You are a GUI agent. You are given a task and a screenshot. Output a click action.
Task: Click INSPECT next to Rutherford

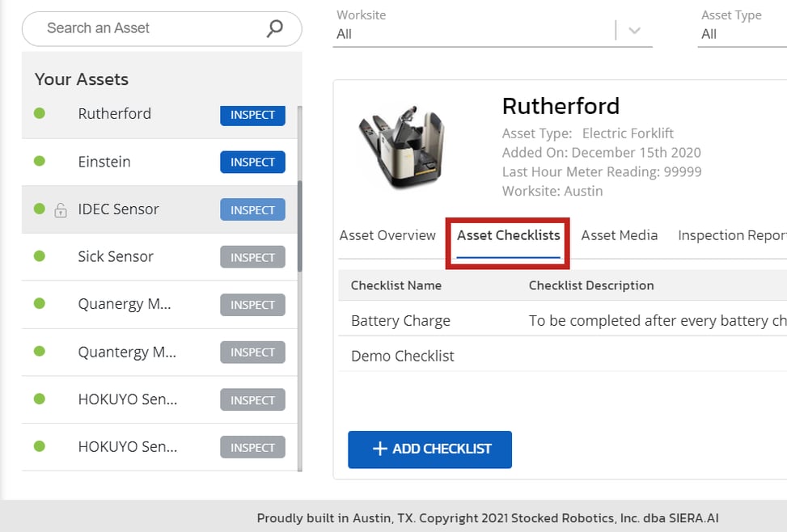coord(252,115)
